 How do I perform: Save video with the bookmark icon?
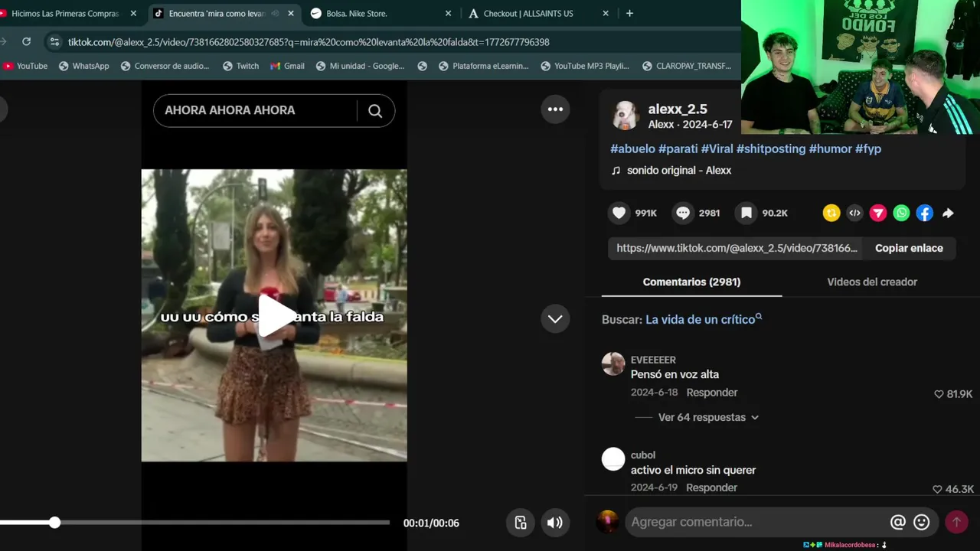pyautogui.click(x=746, y=213)
